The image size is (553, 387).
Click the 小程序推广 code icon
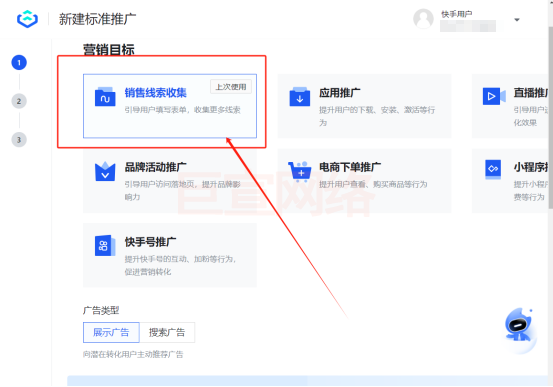point(493,170)
